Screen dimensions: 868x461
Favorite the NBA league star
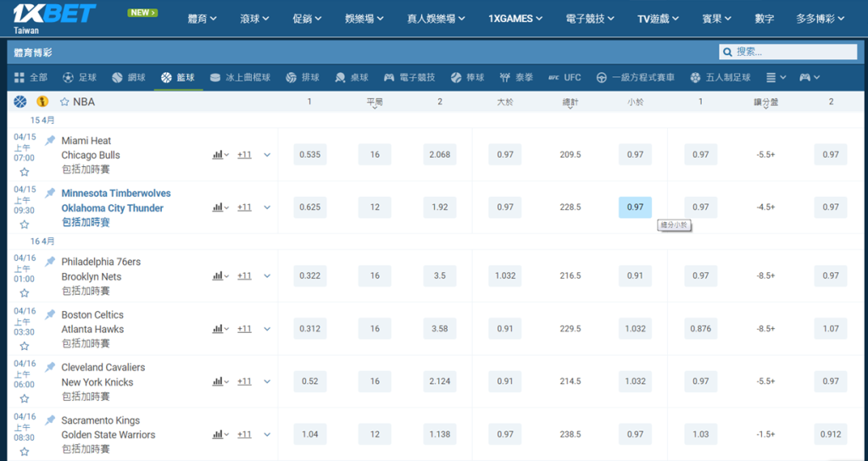[64, 102]
